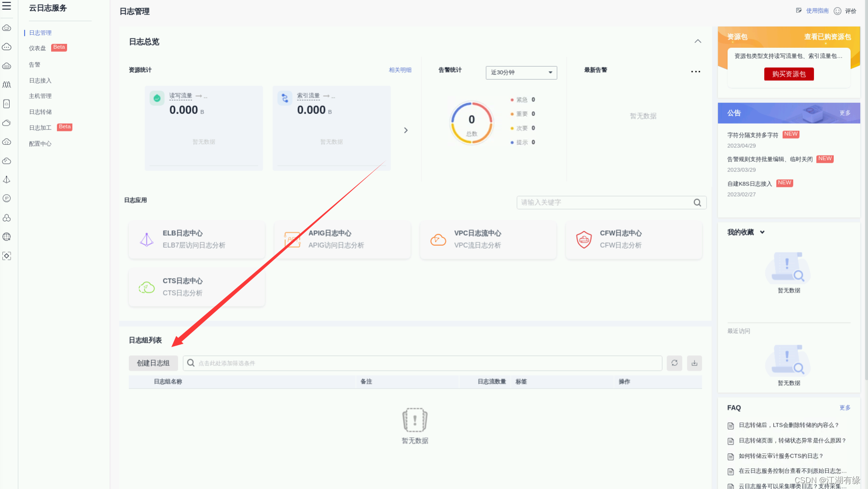Image resolution: width=868 pixels, height=489 pixels.
Task: Click the 请输入关键字 search field
Action: [611, 203]
